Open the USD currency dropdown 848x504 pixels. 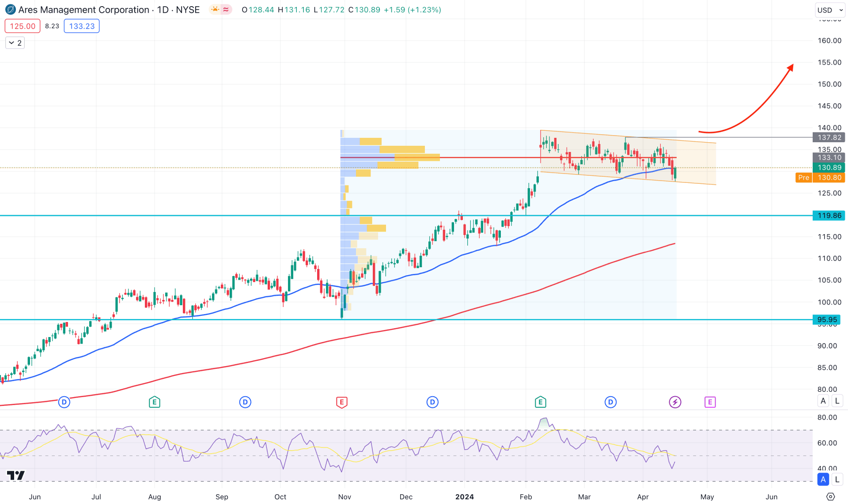tap(829, 10)
